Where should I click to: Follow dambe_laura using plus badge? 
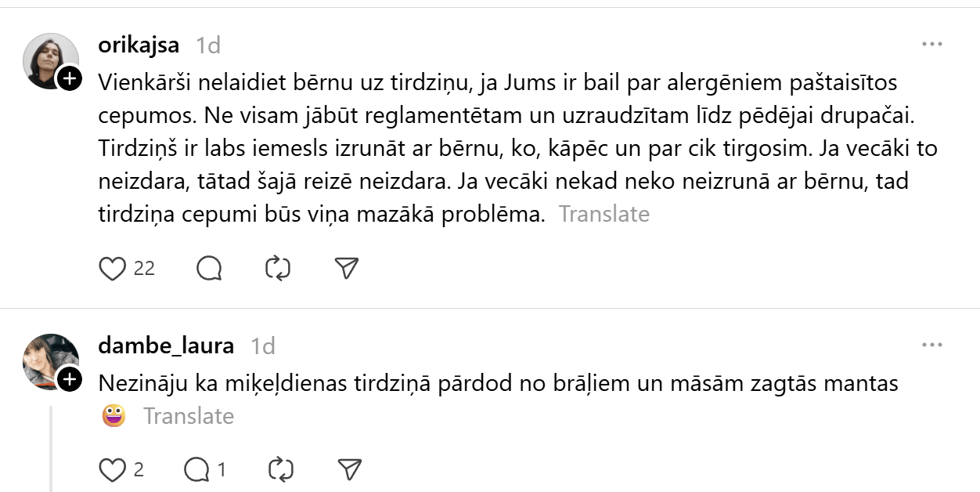[70, 380]
